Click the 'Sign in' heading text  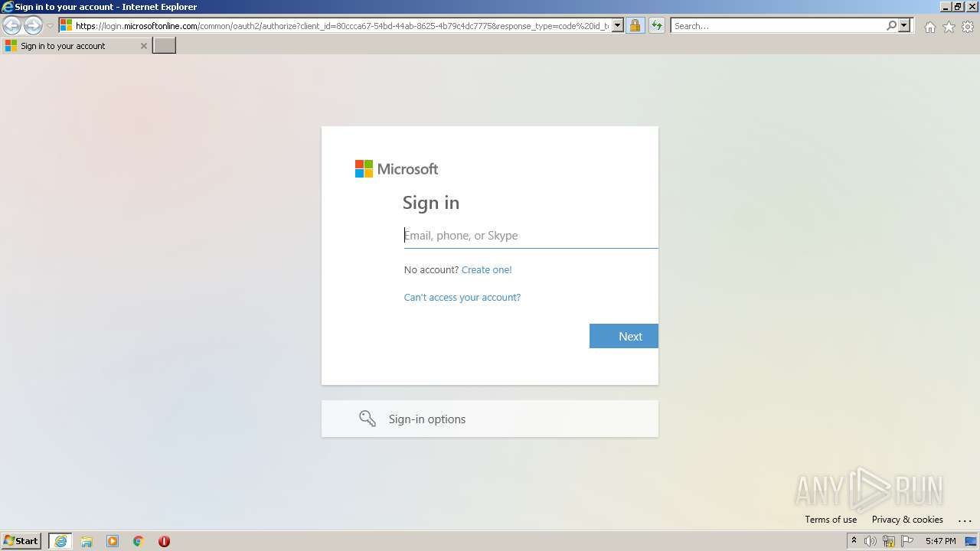[x=431, y=203]
